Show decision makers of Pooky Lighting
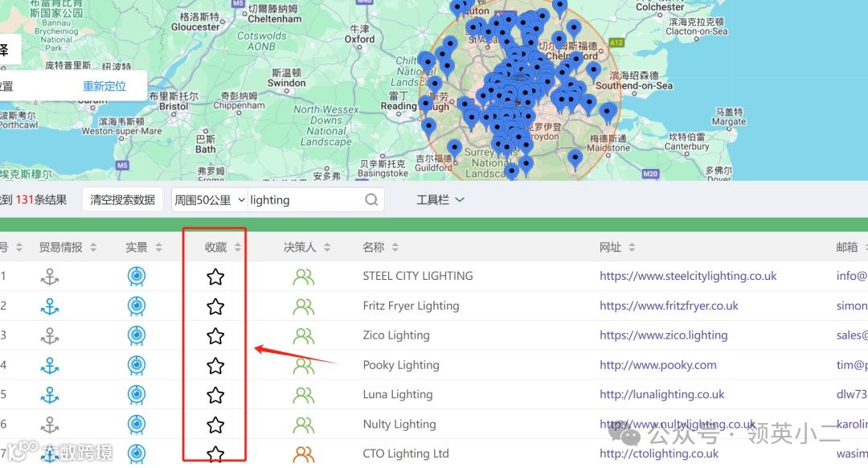The image size is (868, 468). pyautogui.click(x=303, y=366)
